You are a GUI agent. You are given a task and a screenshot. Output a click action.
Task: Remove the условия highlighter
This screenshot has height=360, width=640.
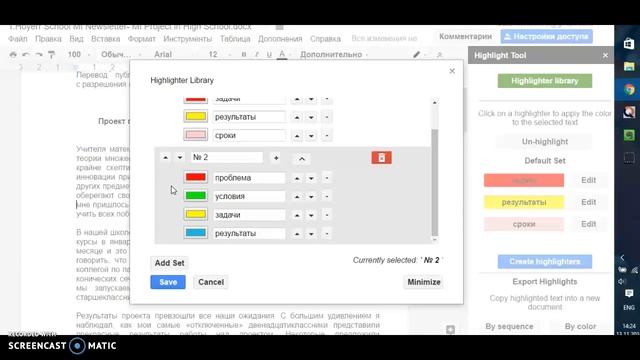pyautogui.click(x=327, y=196)
